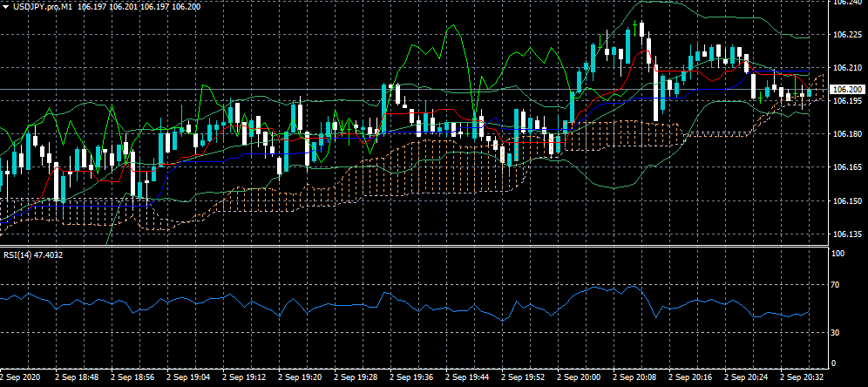Select the RSI 0 scale label
This screenshot has height=387, width=868.
click(835, 363)
